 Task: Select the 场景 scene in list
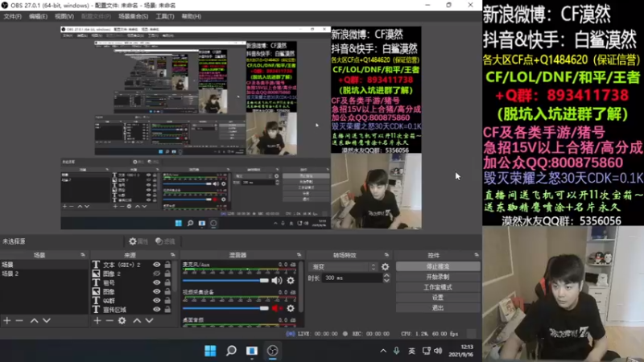click(44, 265)
